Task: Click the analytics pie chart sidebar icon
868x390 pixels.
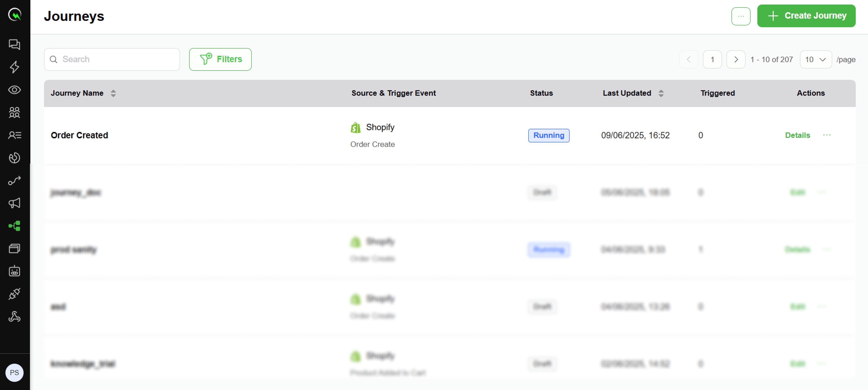Action: (x=15, y=158)
